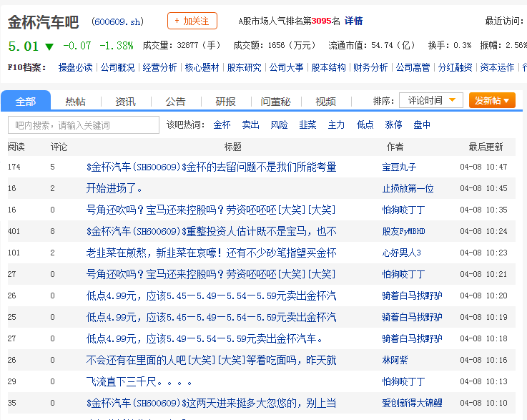
Task: Open the 分红融资 F10 link
Action: pos(455,67)
